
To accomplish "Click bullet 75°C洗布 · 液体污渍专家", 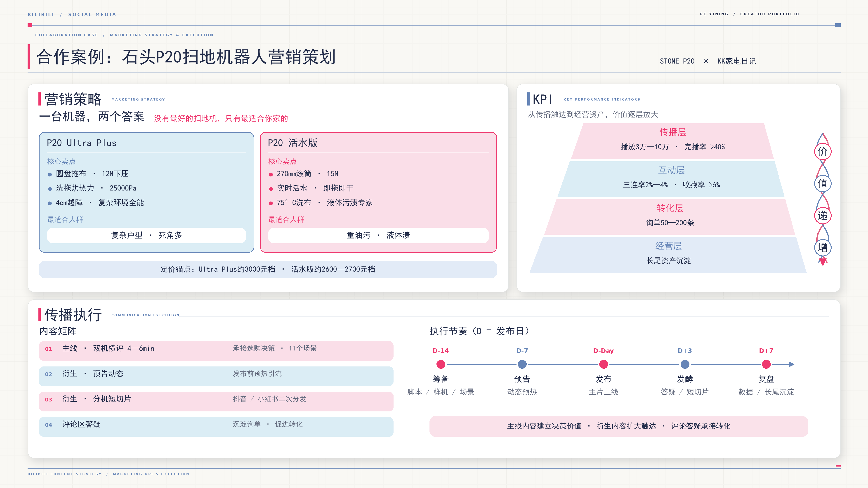I will pos(321,202).
